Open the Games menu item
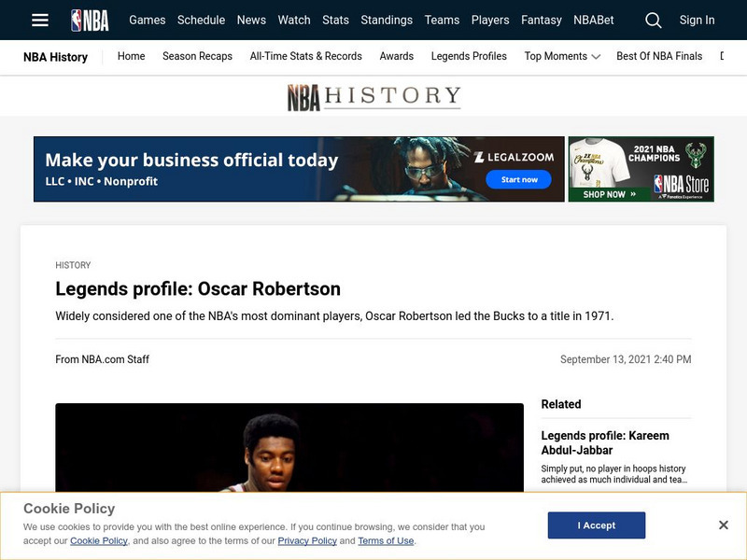 (x=148, y=20)
